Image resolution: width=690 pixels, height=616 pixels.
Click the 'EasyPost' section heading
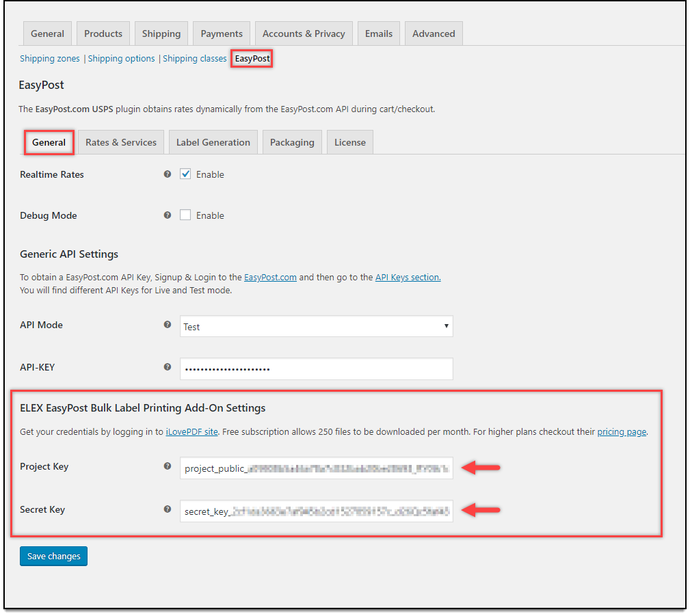(x=41, y=85)
